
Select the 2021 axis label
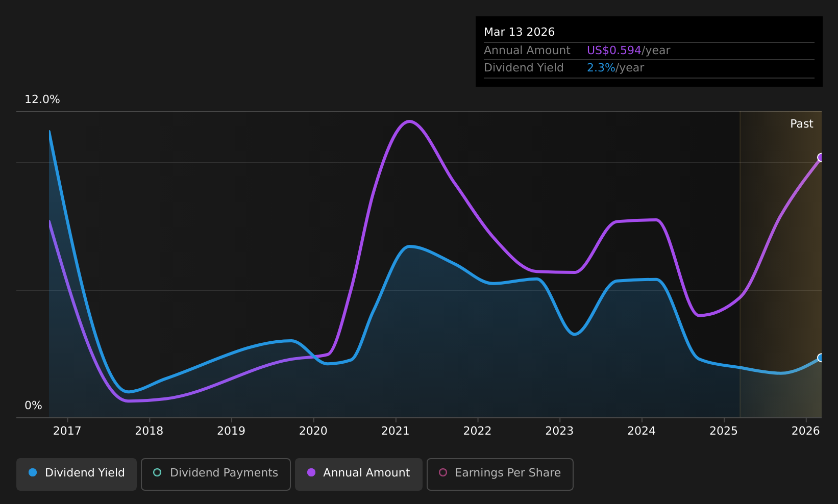point(396,431)
